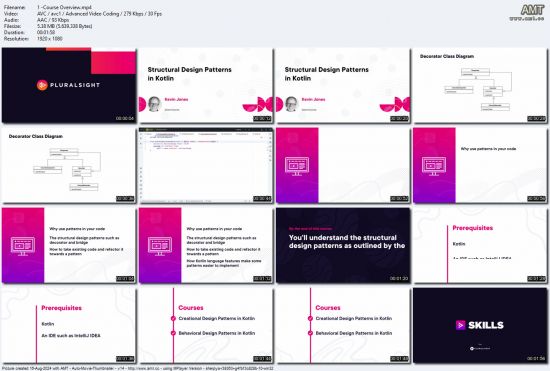Select thumbnail showing only 'Why use patterns' line
The width and height of the screenshot is (550, 371).
(x=480, y=165)
